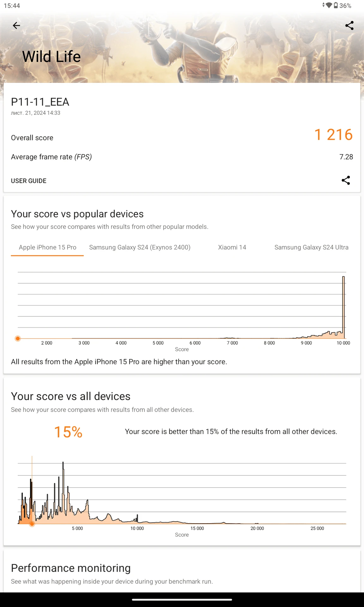The image size is (364, 607).
Task: Tap the orange score marker on the popular devices chart
Action: (18, 339)
